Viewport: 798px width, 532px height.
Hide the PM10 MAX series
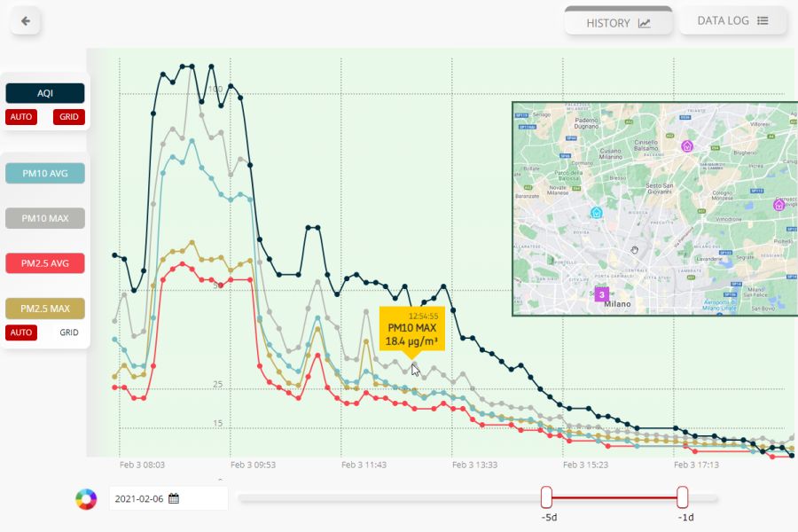(x=45, y=218)
